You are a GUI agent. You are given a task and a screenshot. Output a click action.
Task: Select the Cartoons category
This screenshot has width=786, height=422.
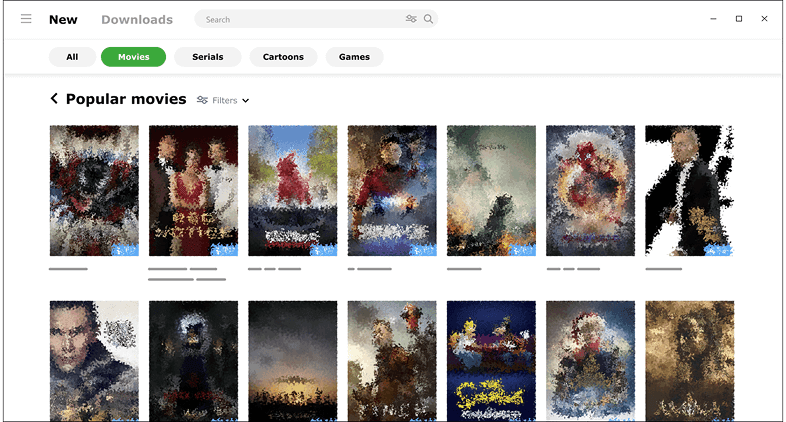(283, 57)
